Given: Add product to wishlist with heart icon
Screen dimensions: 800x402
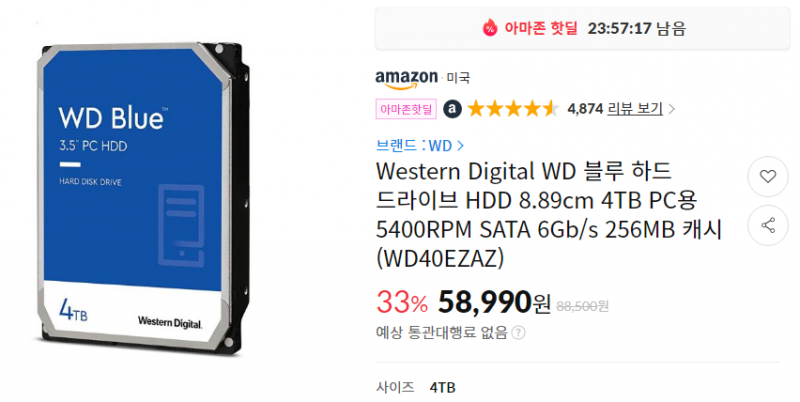Looking at the screenshot, I should point(767,177).
